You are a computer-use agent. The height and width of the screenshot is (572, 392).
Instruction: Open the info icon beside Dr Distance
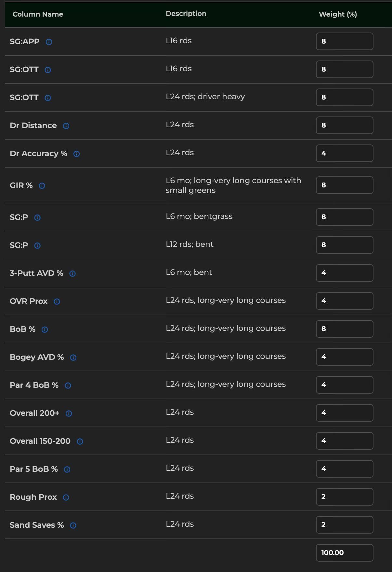point(66,126)
